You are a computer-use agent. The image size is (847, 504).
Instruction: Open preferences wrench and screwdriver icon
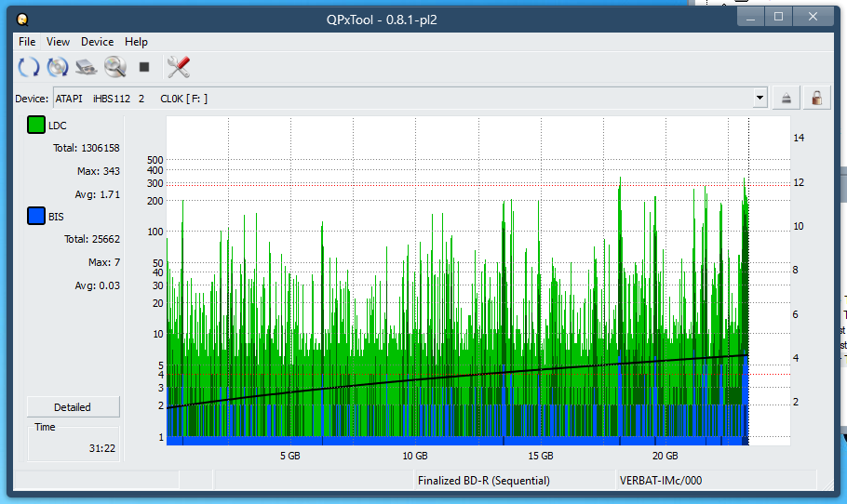pos(178,67)
